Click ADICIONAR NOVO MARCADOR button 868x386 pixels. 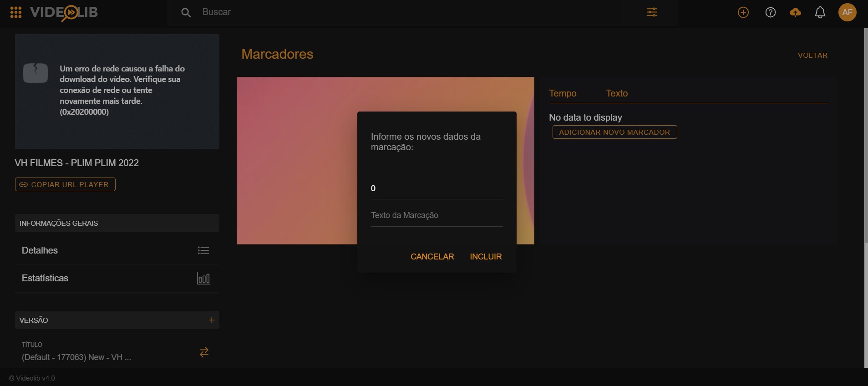614,132
